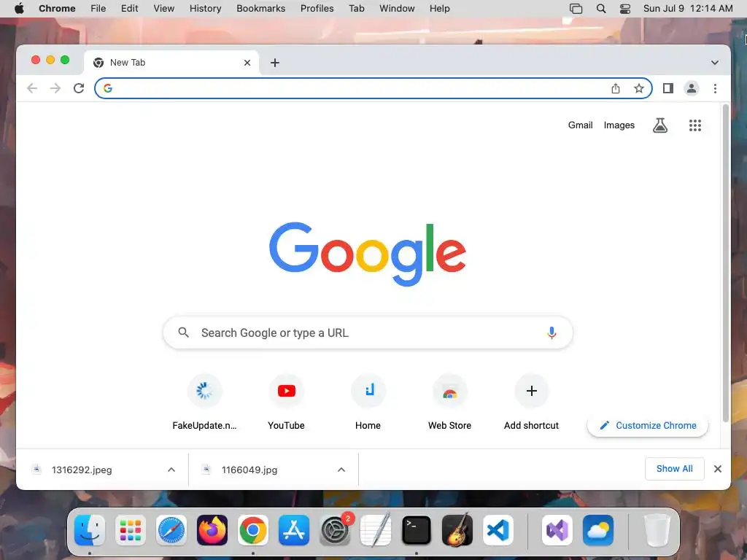Close the New Tab tab

click(x=247, y=63)
